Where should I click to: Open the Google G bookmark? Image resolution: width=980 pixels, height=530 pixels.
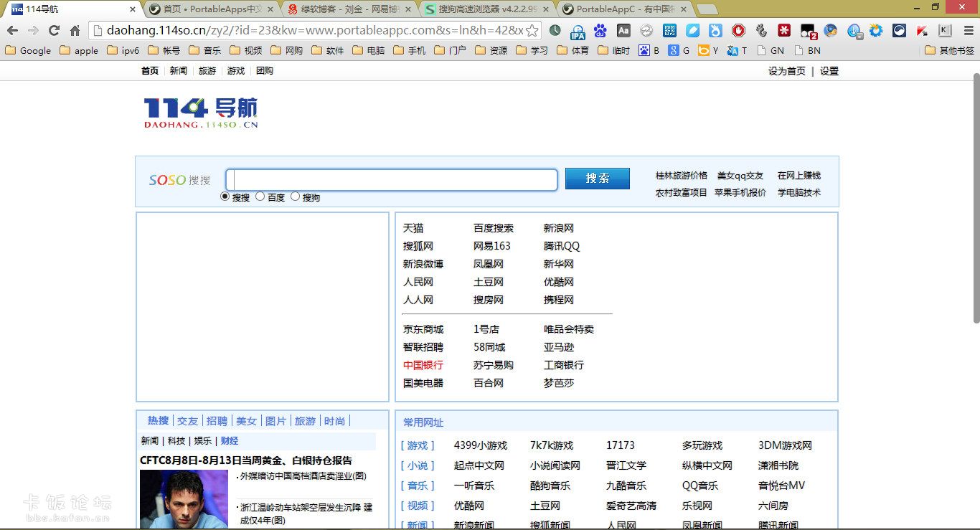pyautogui.click(x=679, y=50)
